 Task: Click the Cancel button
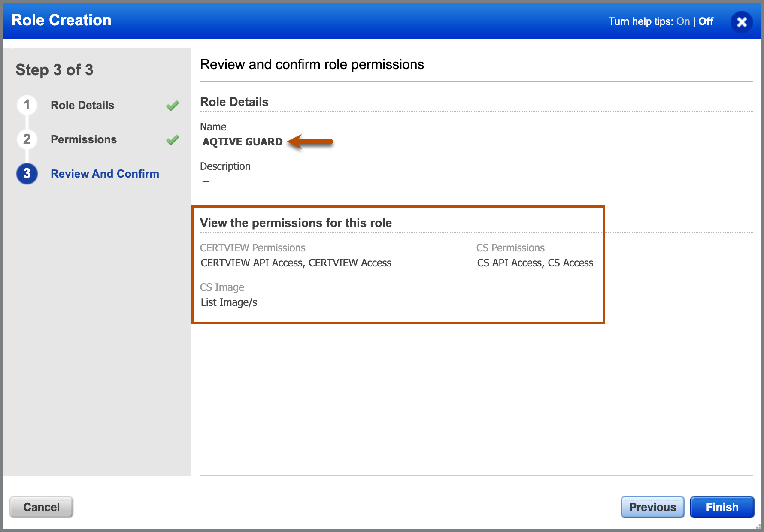[41, 507]
